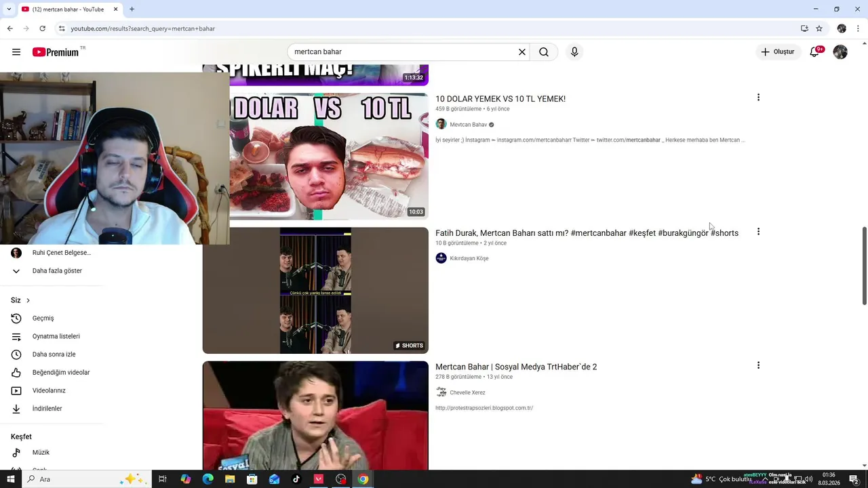868x488 pixels.
Task: Open the Ruhi Çenet Belgese... subscription
Action: [x=52, y=253]
